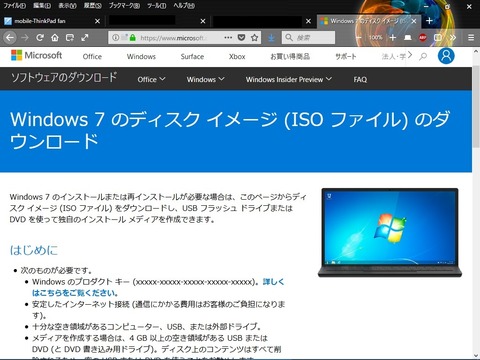480x360 pixels.
Task: Open the ファイル menu
Action: pyautogui.click(x=15, y=6)
